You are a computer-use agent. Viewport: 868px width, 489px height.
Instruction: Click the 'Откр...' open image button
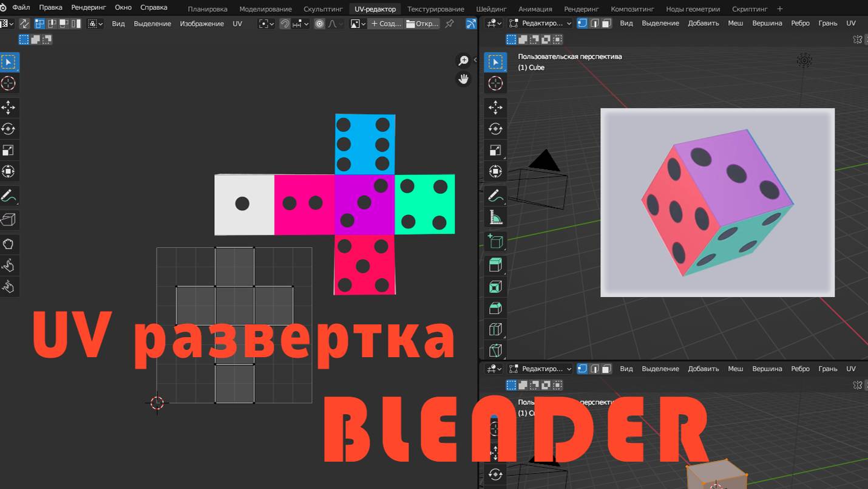tap(422, 24)
